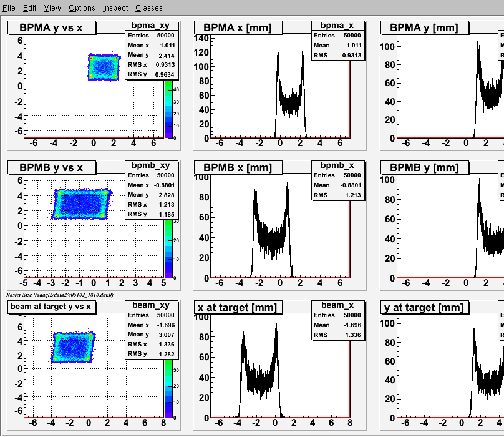
Task: Click Mean y 2.828 in bpmb_xy stats
Action: 151,195
